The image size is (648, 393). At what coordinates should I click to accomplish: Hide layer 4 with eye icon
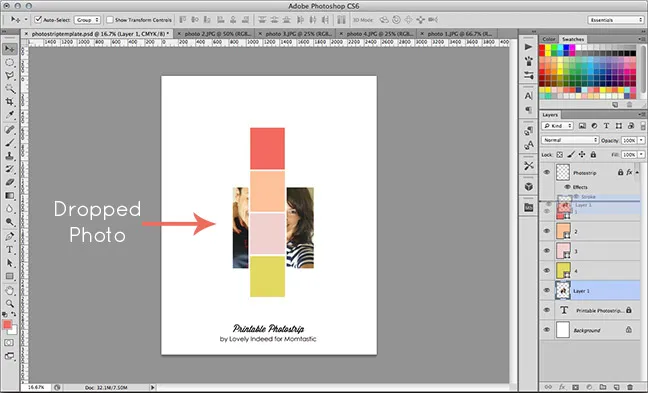[547, 271]
